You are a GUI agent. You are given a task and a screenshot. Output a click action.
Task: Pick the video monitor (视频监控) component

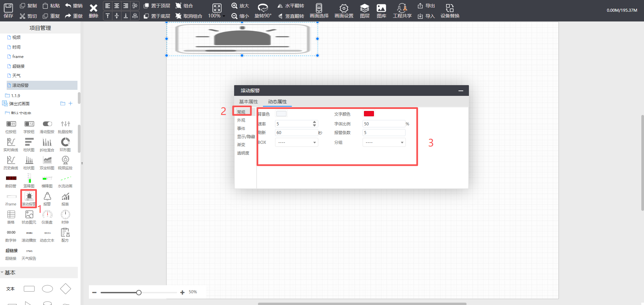coord(65,163)
